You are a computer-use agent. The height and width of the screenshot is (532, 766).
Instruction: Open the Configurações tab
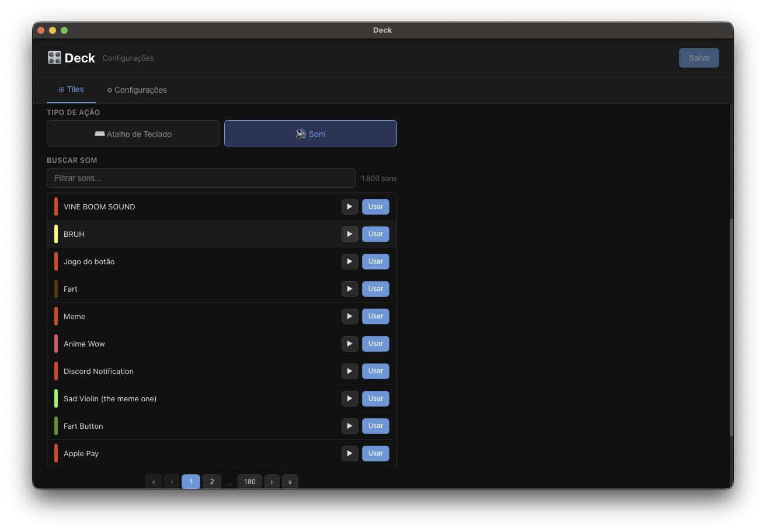pos(137,90)
